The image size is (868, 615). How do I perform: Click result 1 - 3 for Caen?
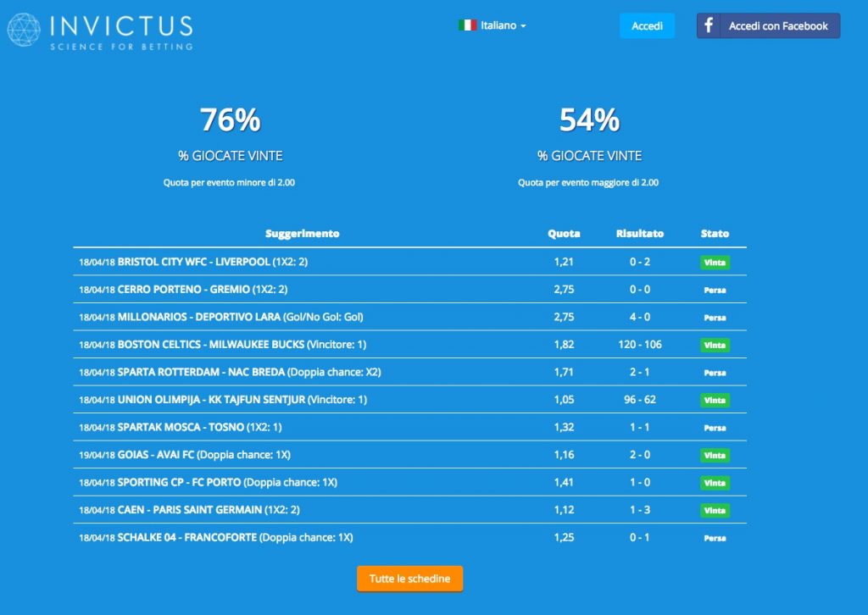640,510
